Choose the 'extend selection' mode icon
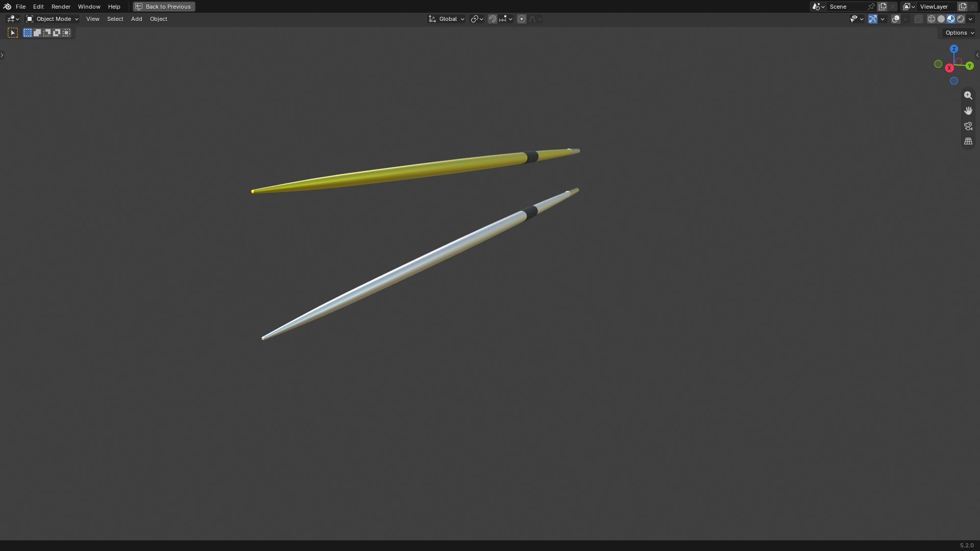The image size is (980, 551). pyautogui.click(x=37, y=33)
